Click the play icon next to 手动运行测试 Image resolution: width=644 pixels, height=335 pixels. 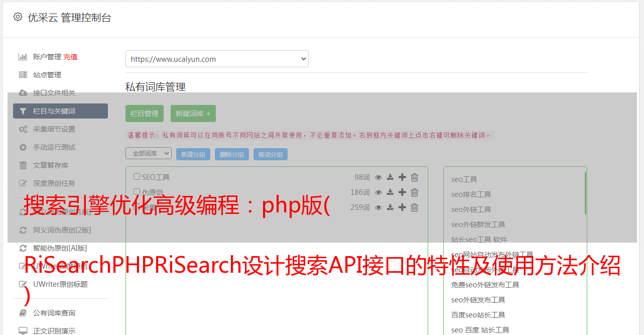23,147
